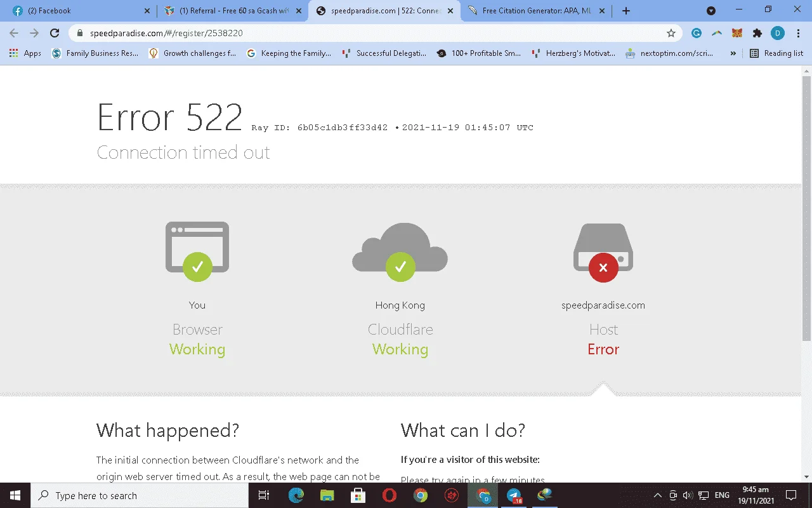Open Growth challenges bookmark

point(192,53)
